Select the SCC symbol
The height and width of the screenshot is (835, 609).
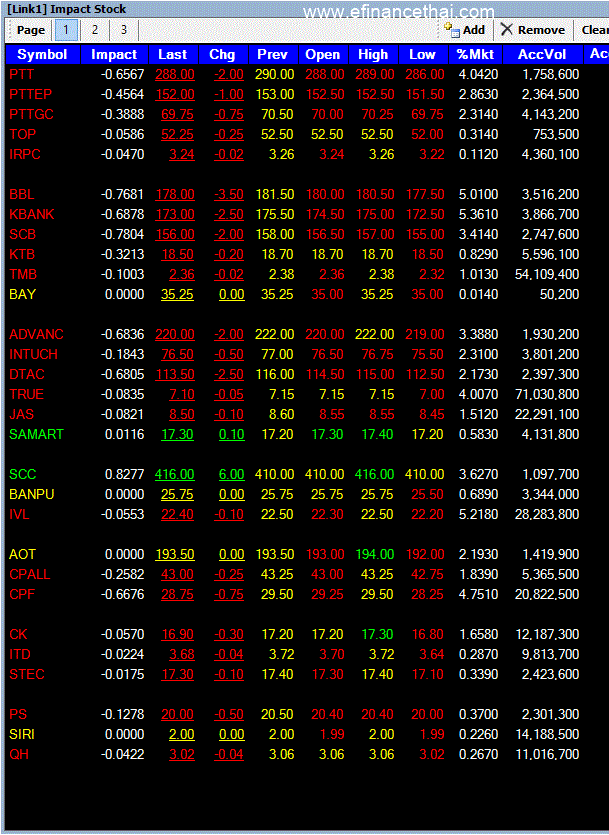pos(22,474)
